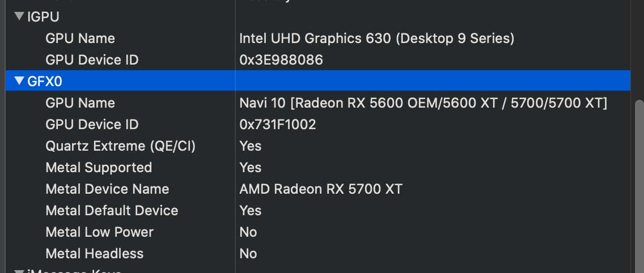Click the AMD Radeon RX 5700 XT value
The height and width of the screenshot is (273, 644).
(321, 189)
